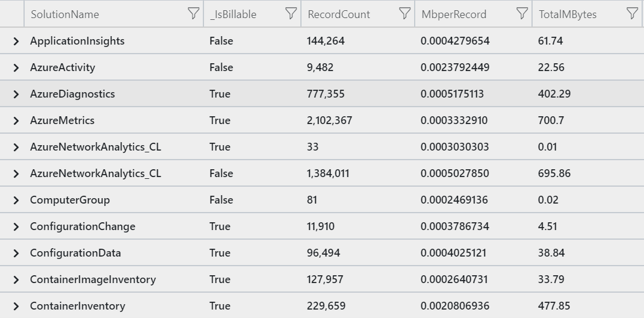Expand the ConfigurationData row
The image size is (644, 318).
16,253
